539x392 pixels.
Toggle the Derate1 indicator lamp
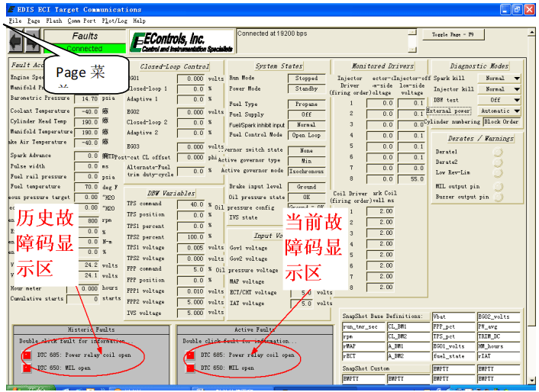(x=498, y=152)
